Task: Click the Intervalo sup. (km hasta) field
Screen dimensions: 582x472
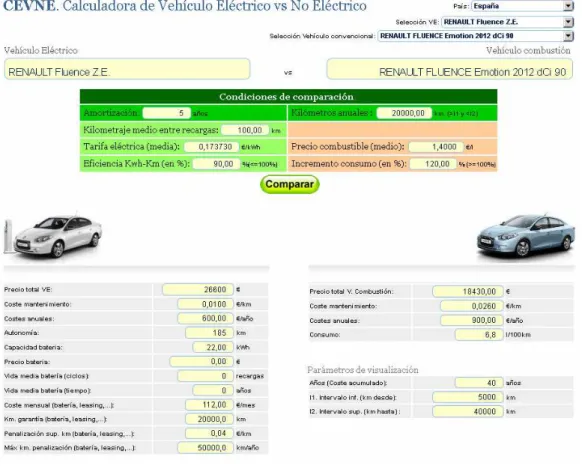Action: [x=468, y=411]
